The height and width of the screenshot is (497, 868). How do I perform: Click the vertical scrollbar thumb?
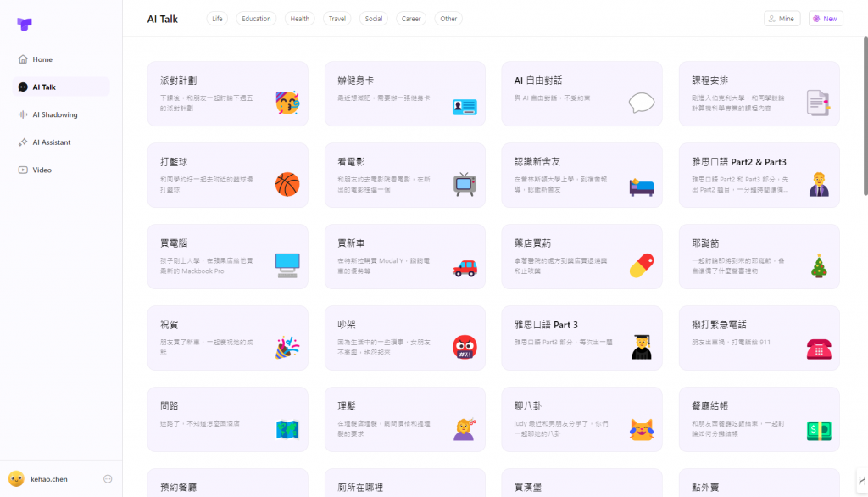(865, 116)
